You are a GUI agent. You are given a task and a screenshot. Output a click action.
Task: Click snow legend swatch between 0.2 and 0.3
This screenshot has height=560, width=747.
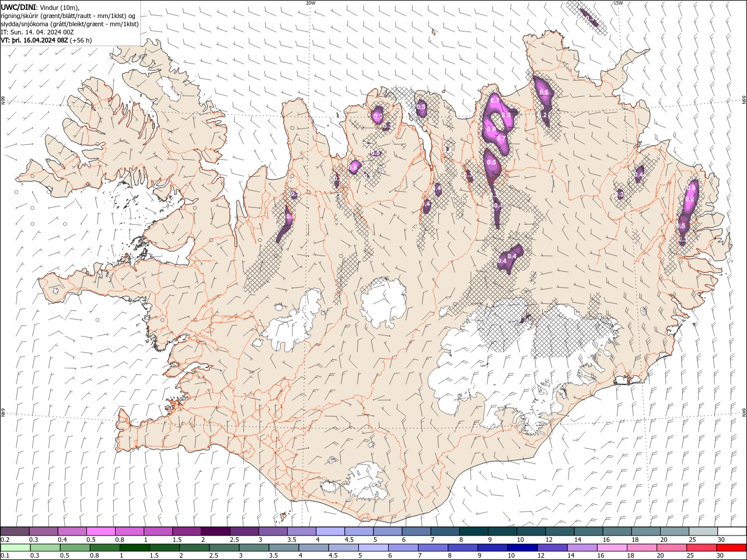point(15,531)
